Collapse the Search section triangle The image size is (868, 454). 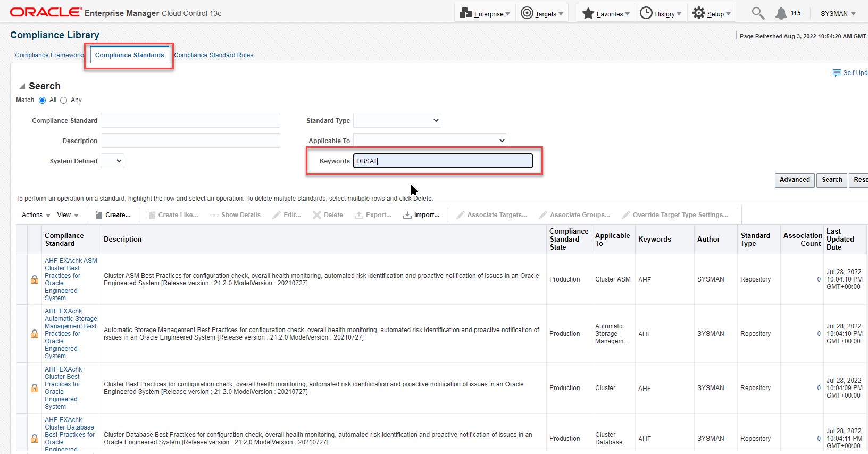(22, 86)
